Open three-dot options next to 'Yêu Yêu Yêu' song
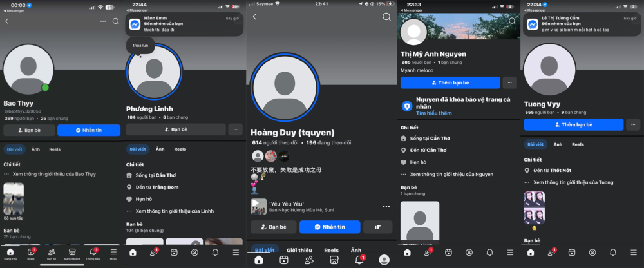 (386, 207)
